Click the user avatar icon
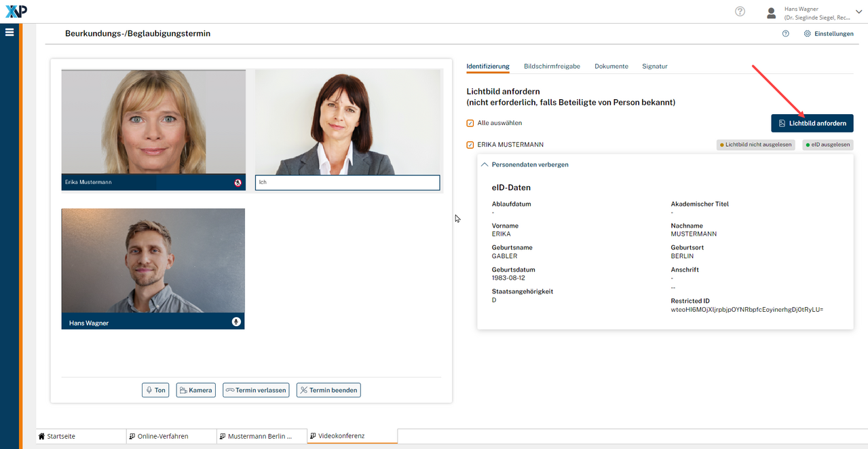 click(771, 12)
